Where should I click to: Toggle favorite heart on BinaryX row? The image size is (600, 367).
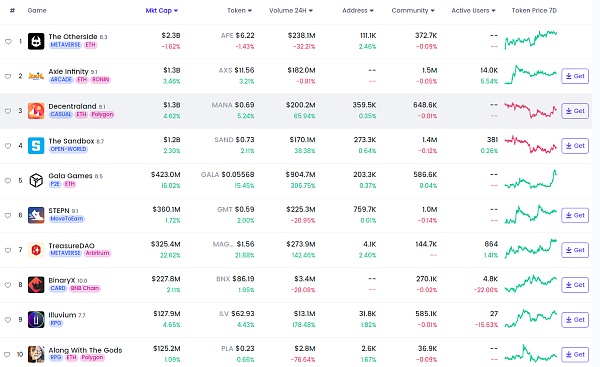(8, 285)
